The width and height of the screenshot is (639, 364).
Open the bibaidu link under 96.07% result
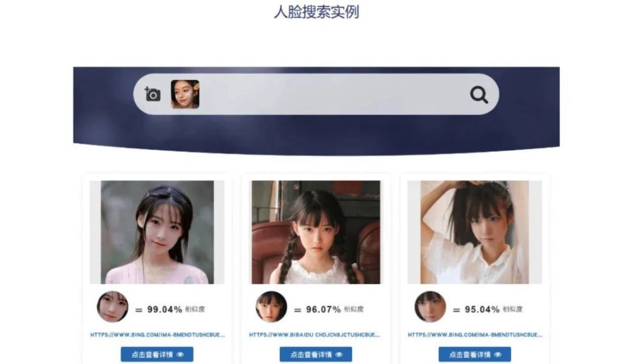pos(314,335)
